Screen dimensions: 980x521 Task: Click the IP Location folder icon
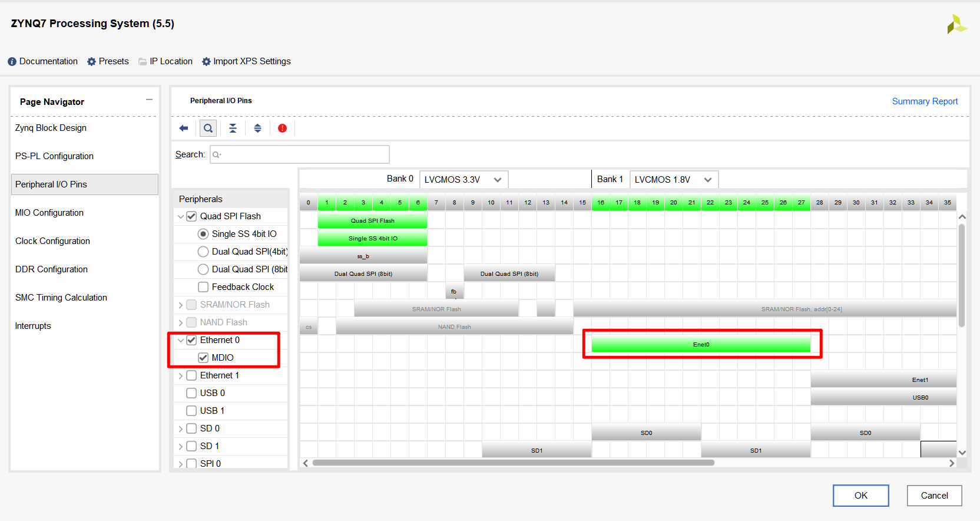[143, 61]
